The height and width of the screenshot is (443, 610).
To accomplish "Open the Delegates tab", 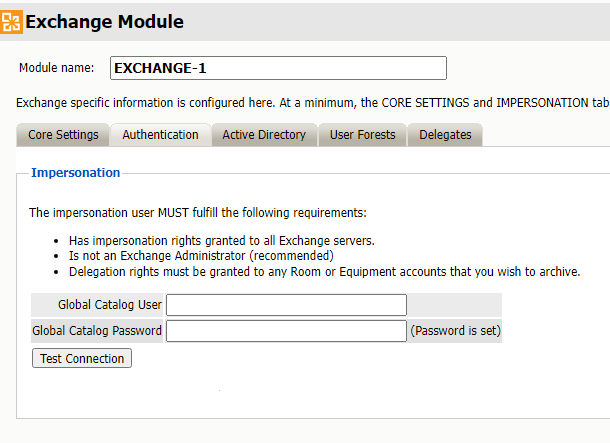I will (x=445, y=135).
